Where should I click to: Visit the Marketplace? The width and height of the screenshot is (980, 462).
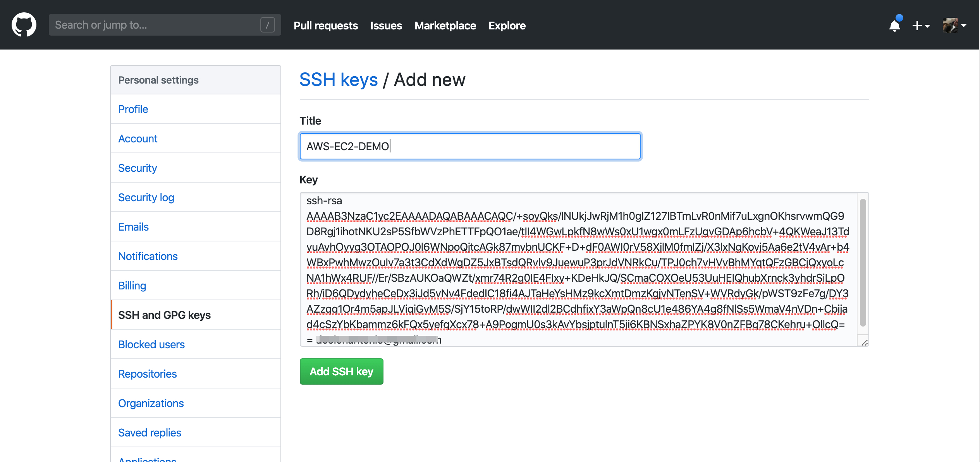[445, 26]
